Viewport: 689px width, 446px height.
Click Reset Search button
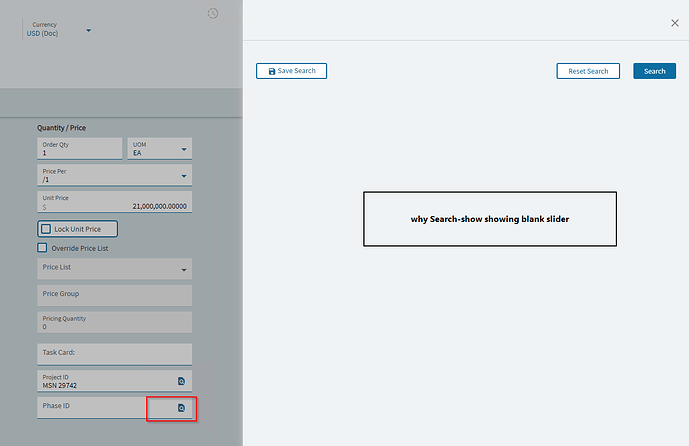(588, 71)
